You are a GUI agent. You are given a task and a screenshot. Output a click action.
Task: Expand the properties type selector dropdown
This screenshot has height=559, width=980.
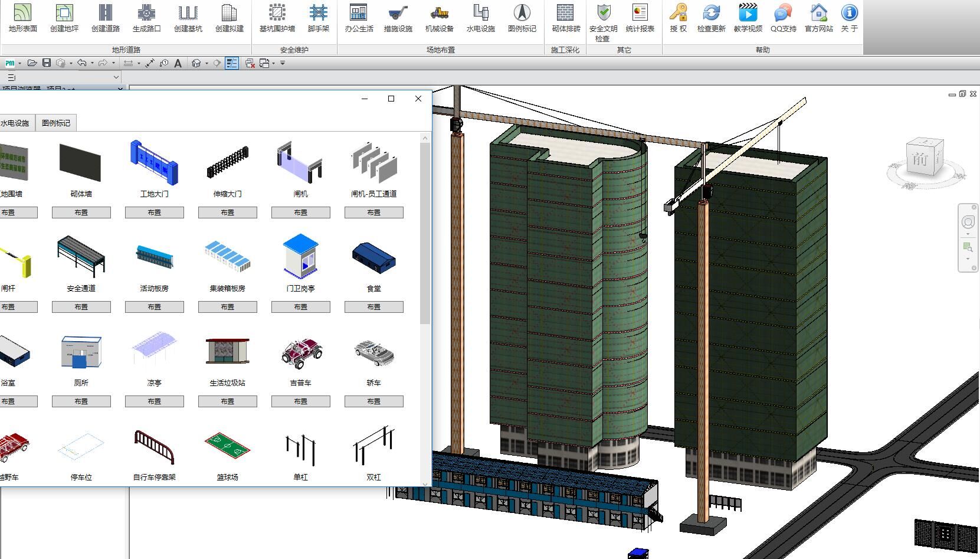coord(116,77)
